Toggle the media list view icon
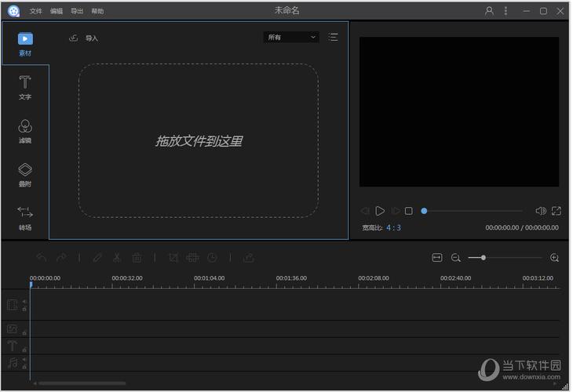 334,37
